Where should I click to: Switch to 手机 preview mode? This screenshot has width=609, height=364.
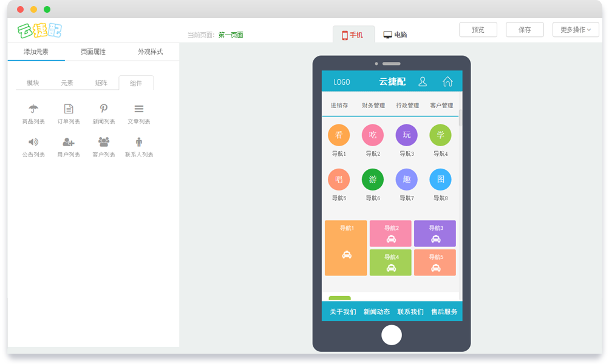pos(353,35)
